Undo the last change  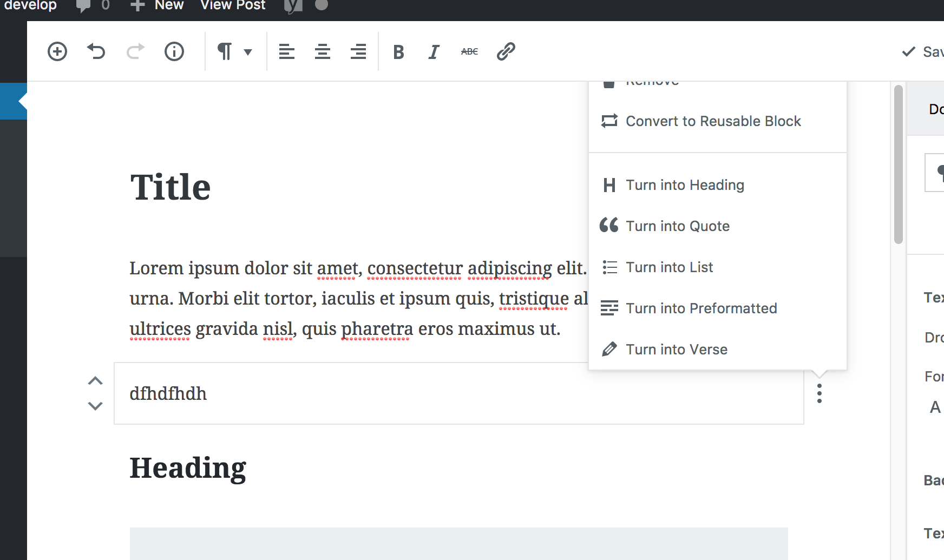(96, 51)
